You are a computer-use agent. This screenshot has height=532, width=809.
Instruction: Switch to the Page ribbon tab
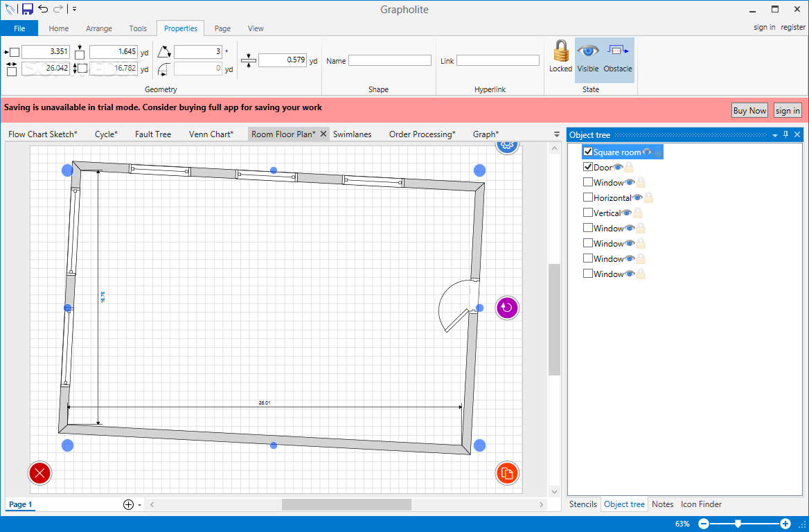tap(222, 28)
